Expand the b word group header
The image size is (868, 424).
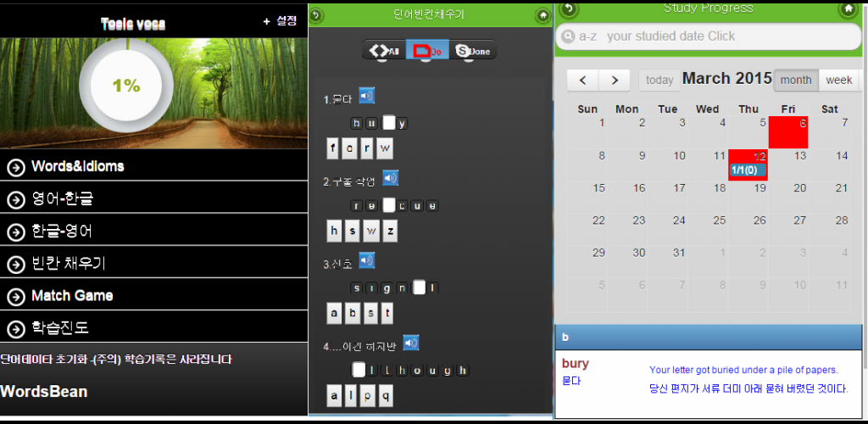(x=709, y=338)
